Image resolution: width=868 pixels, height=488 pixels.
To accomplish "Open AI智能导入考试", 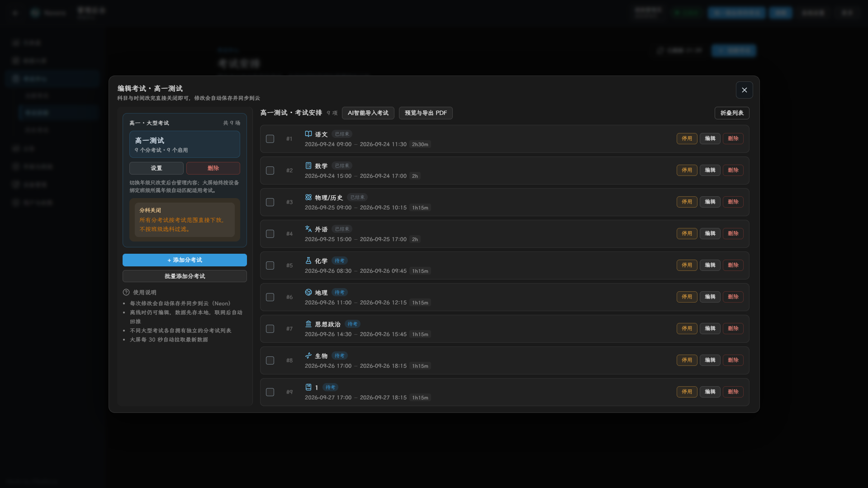I will [x=368, y=113].
